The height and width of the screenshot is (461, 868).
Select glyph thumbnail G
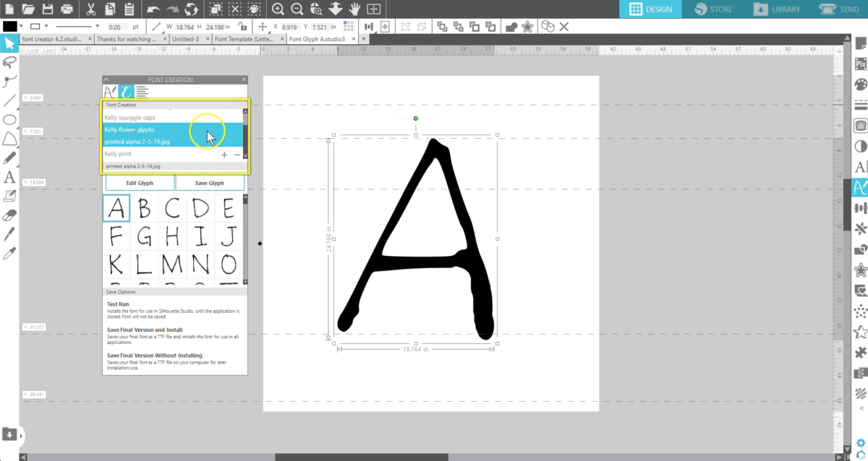coord(145,236)
